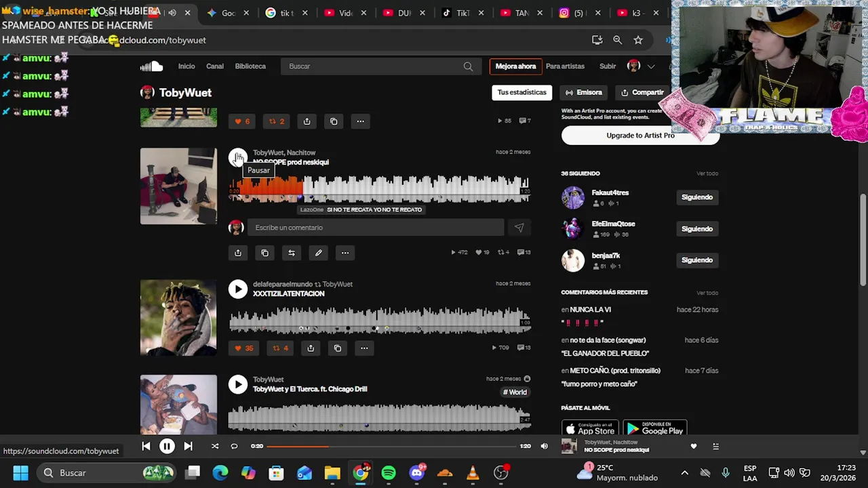Play the XXXTIZILATENTACION track
Viewport: 868px width, 488px height.
tap(237, 289)
